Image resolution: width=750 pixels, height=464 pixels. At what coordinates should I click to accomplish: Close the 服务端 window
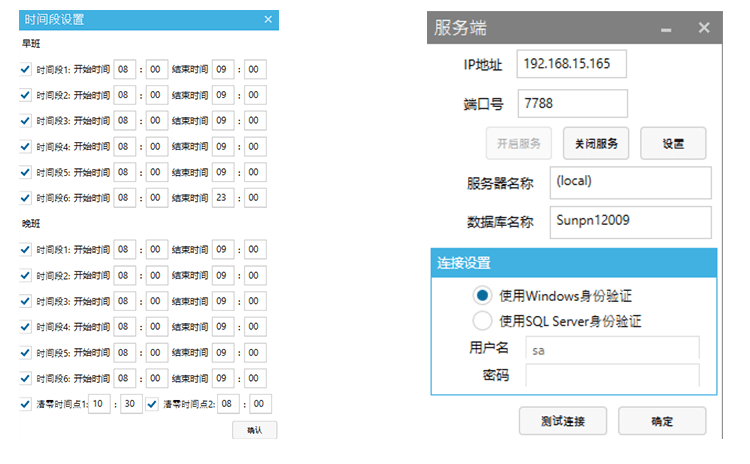pyautogui.click(x=704, y=28)
